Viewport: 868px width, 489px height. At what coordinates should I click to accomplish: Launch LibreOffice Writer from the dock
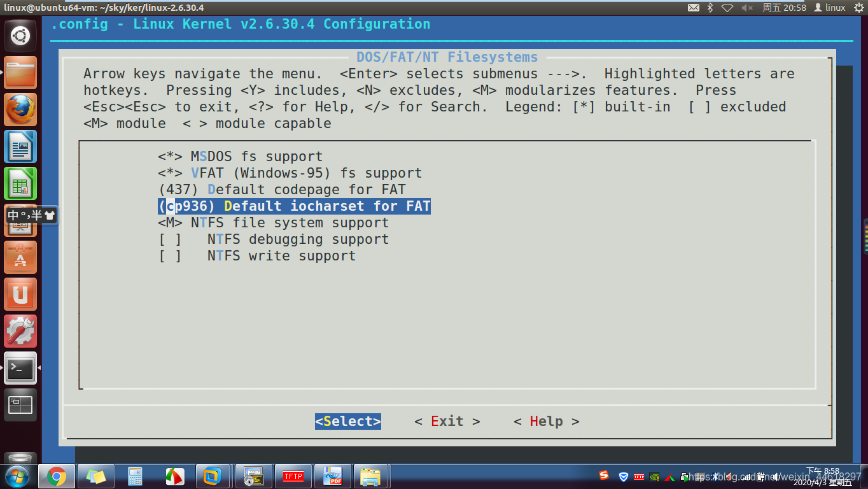(21, 146)
